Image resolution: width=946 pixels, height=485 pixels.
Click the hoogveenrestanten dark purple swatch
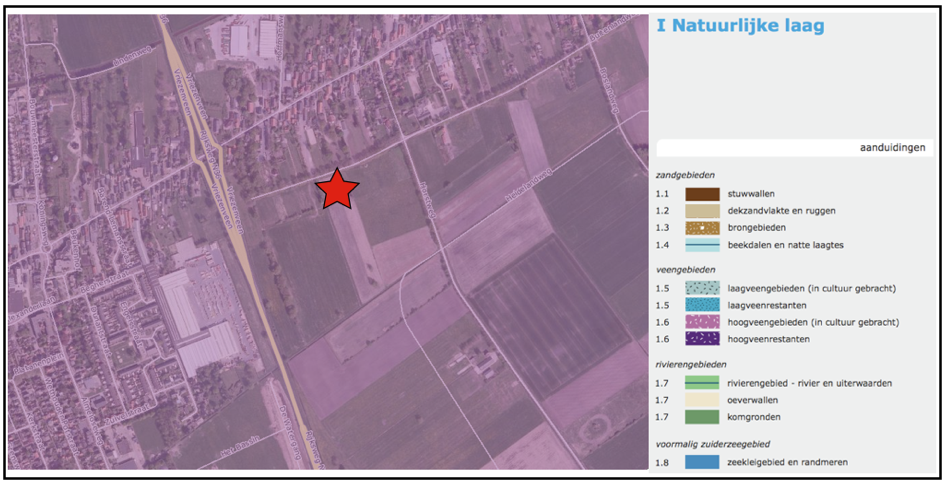702,338
